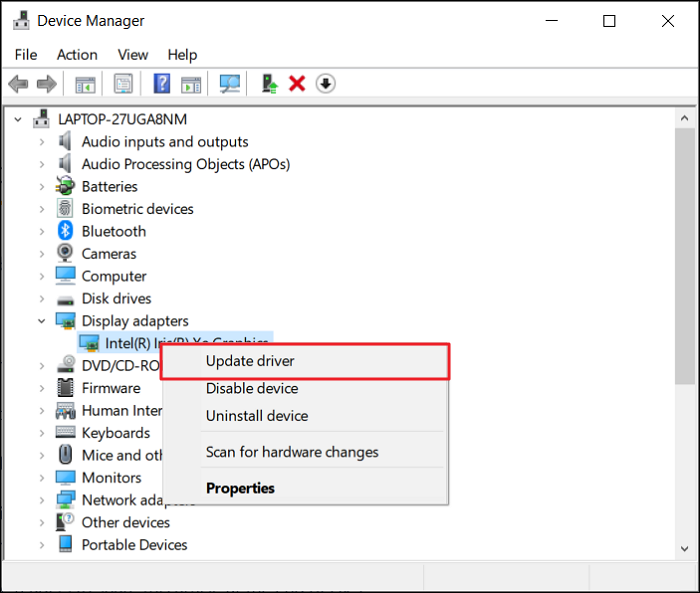
Task: Expand the Biometric devices category arrow
Action: click(42, 209)
